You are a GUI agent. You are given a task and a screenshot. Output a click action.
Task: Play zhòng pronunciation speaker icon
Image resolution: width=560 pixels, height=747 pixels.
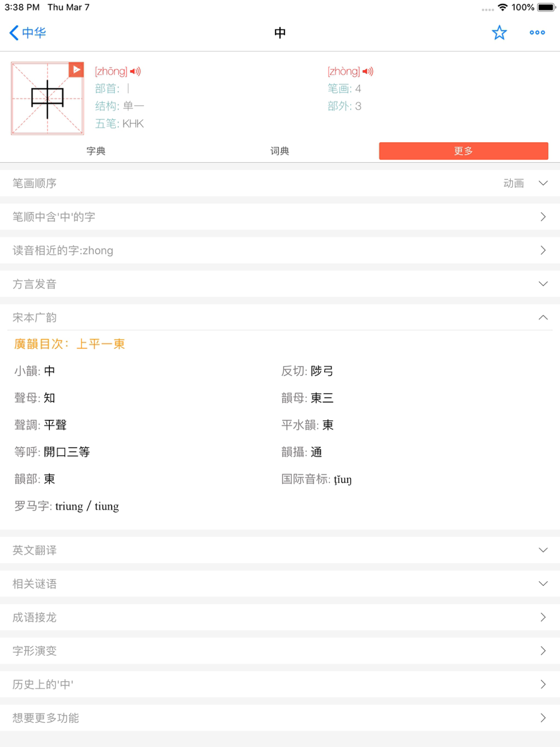(368, 71)
